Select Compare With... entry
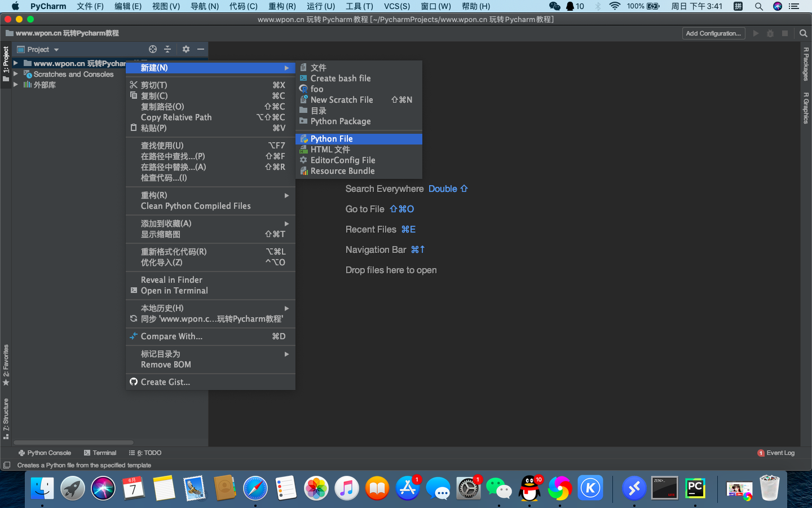The width and height of the screenshot is (812, 508). click(x=210, y=336)
